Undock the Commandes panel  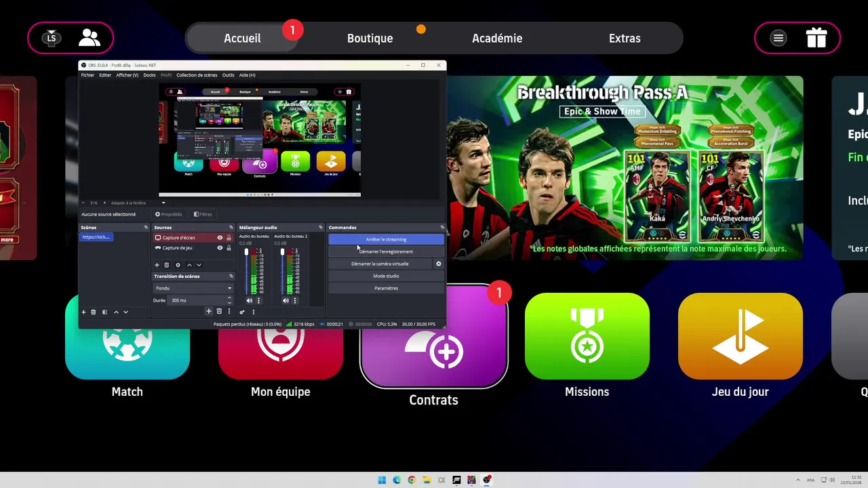pos(442,227)
